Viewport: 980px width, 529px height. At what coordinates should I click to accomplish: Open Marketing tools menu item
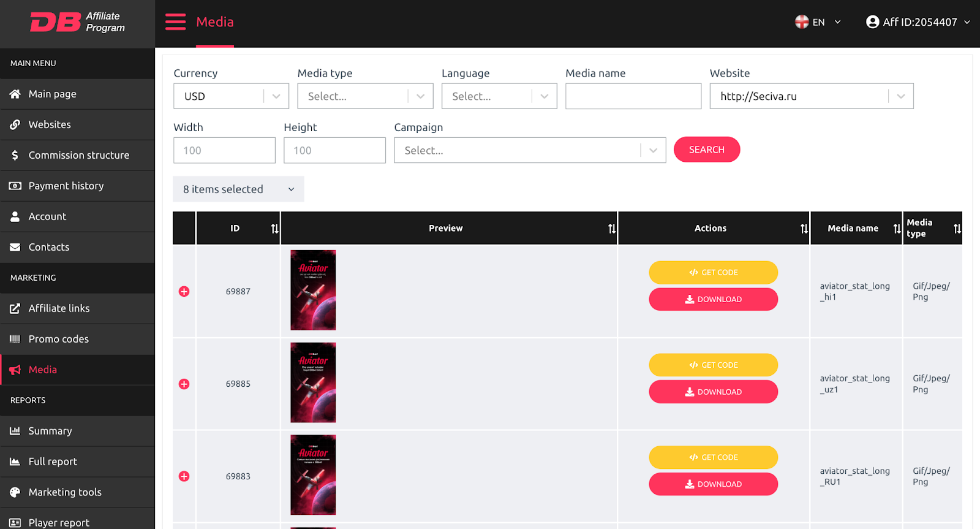[x=77, y=492]
